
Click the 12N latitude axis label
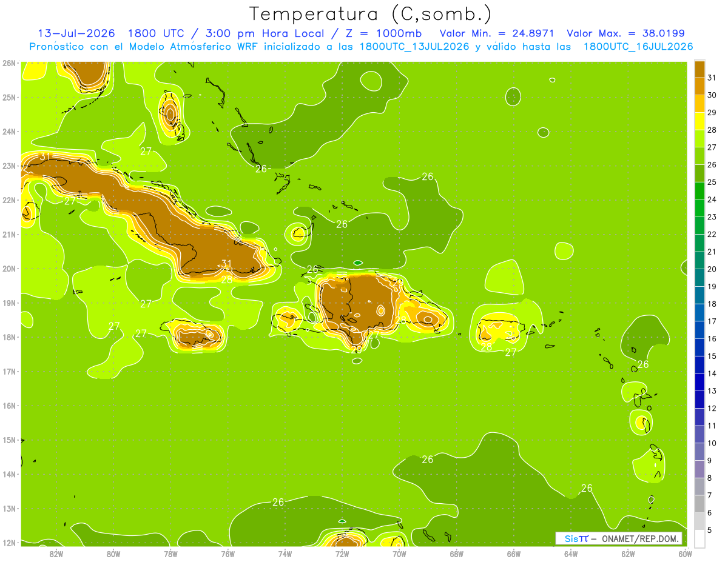(9, 543)
